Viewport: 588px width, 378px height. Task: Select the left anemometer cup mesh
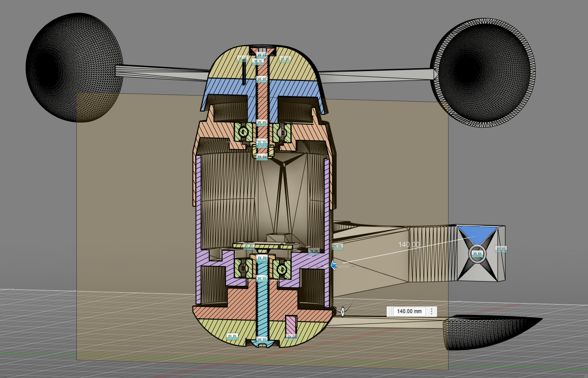[x=75, y=67]
